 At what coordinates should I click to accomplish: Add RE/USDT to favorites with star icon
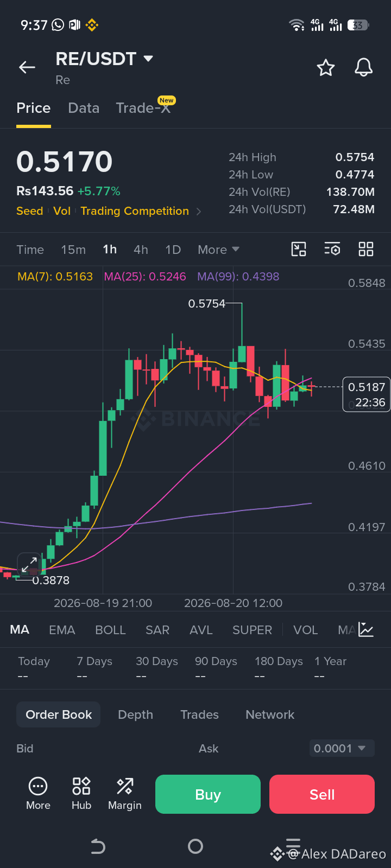click(x=326, y=68)
